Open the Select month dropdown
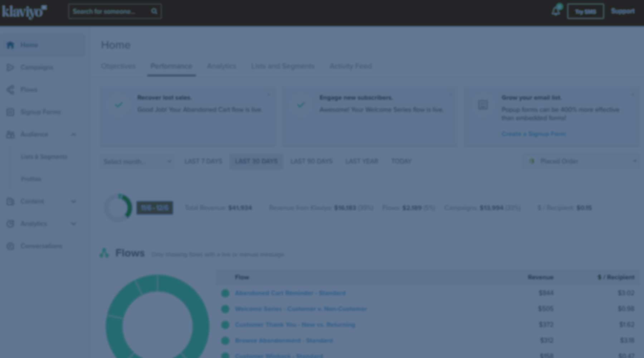The width and height of the screenshot is (644, 358). click(x=137, y=162)
